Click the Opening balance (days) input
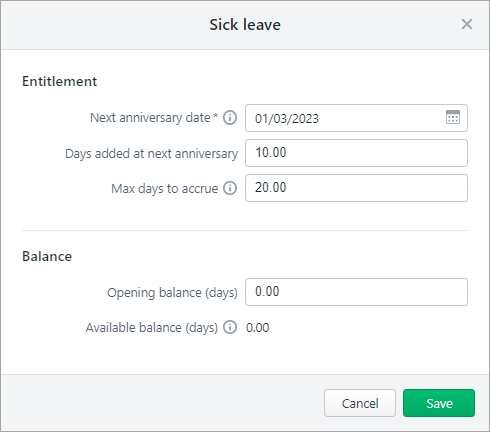 pyautogui.click(x=356, y=292)
